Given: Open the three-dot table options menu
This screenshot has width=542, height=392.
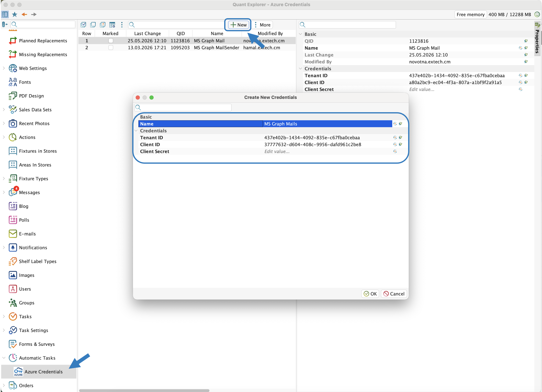Looking at the screenshot, I should point(122,25).
